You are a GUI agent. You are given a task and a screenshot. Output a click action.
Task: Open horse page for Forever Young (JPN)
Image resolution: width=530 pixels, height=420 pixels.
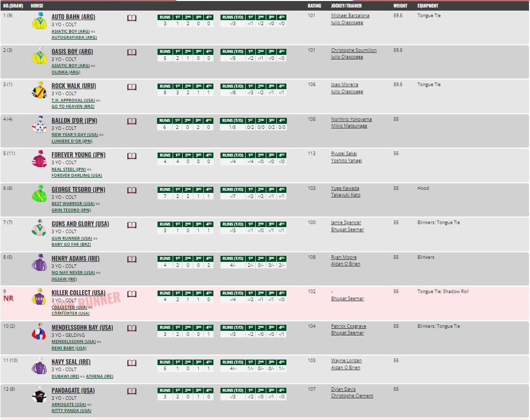[79, 155]
